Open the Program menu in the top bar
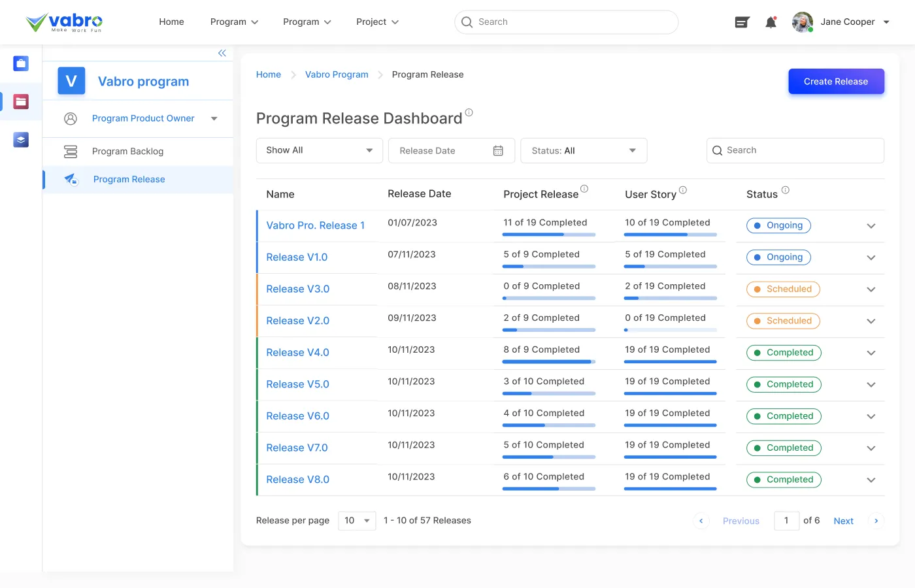915x588 pixels. pyautogui.click(x=233, y=22)
